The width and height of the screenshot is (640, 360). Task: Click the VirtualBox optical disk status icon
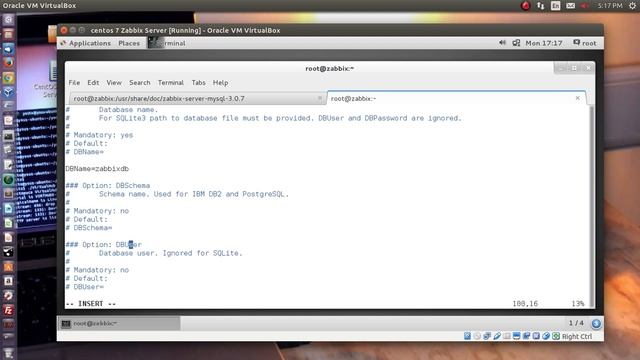click(477, 336)
